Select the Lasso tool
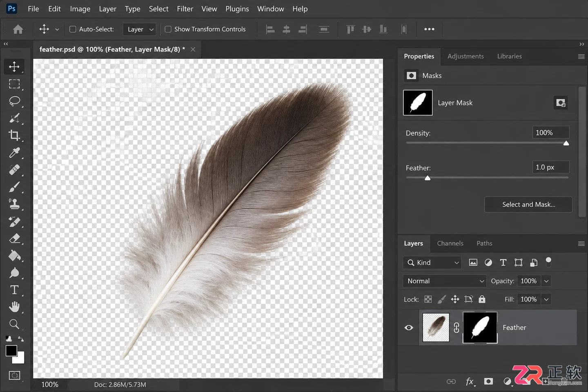The height and width of the screenshot is (392, 588). [14, 101]
